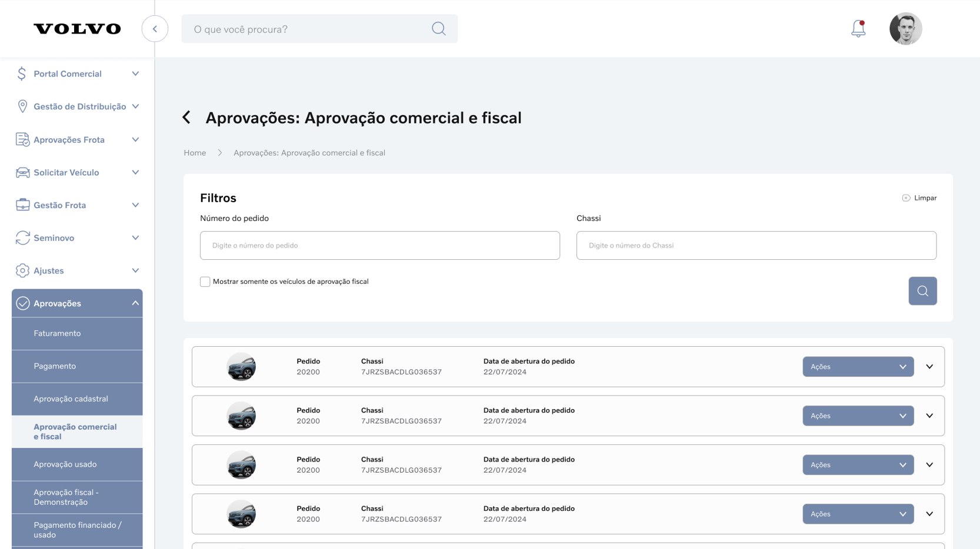Click the Número do pedido input field
This screenshot has width=980, height=549.
pyautogui.click(x=379, y=246)
